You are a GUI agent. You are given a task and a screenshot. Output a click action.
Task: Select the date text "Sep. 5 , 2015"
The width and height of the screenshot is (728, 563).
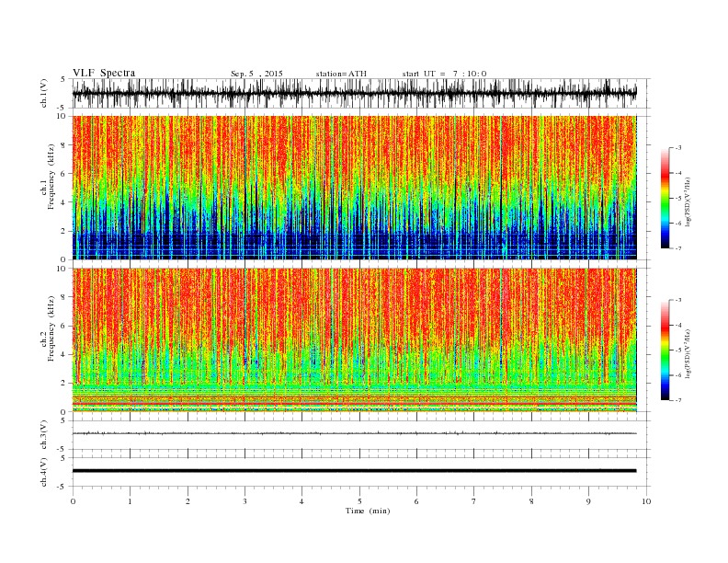click(256, 74)
